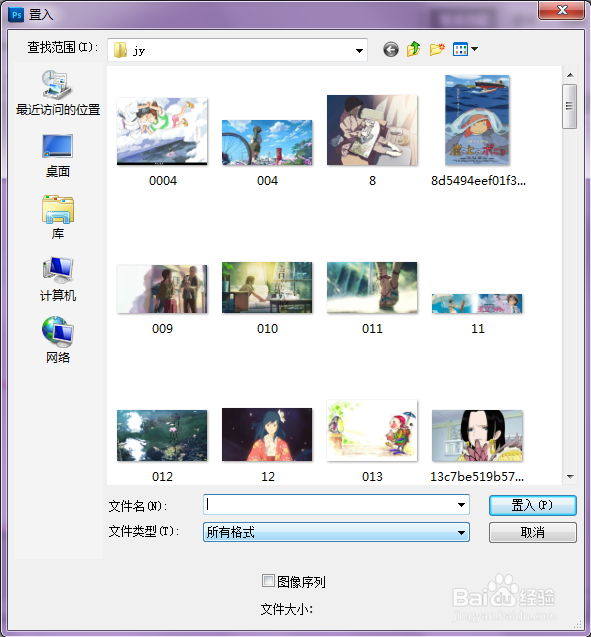
Task: Close the 置入 dialog
Action: 562,10
